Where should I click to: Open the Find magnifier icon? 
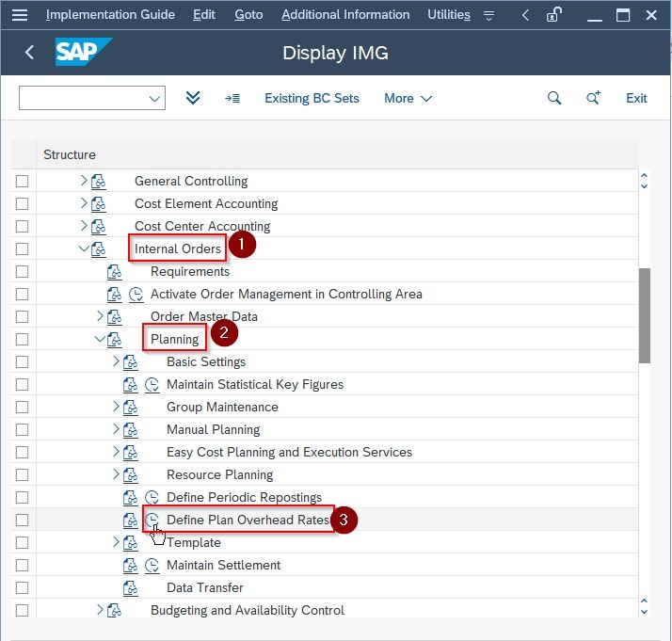[554, 98]
